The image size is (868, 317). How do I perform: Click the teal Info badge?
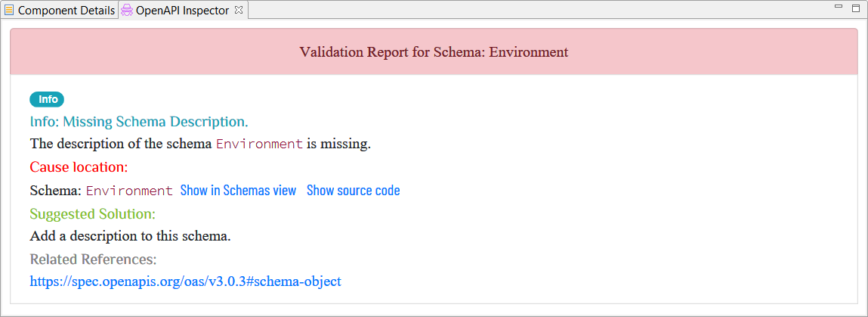pos(47,100)
